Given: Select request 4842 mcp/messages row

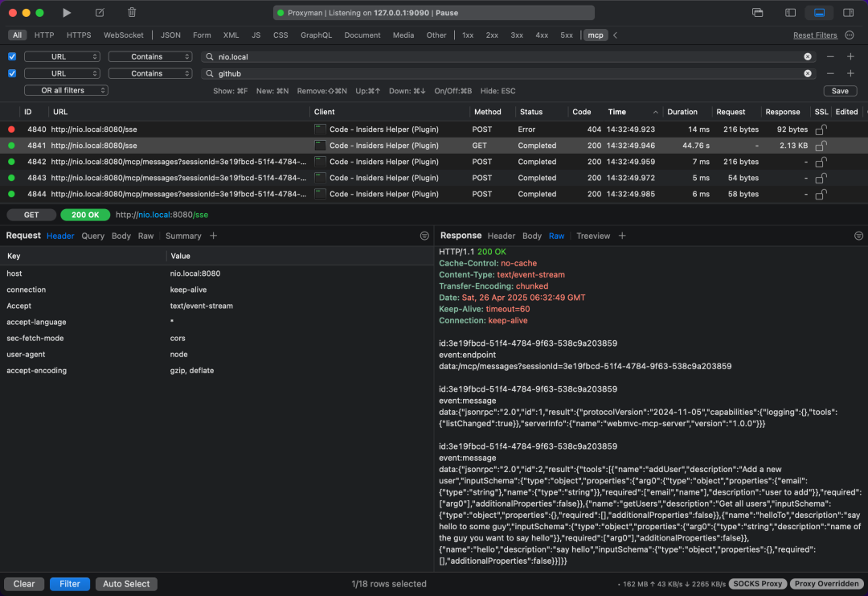Looking at the screenshot, I should point(177,162).
